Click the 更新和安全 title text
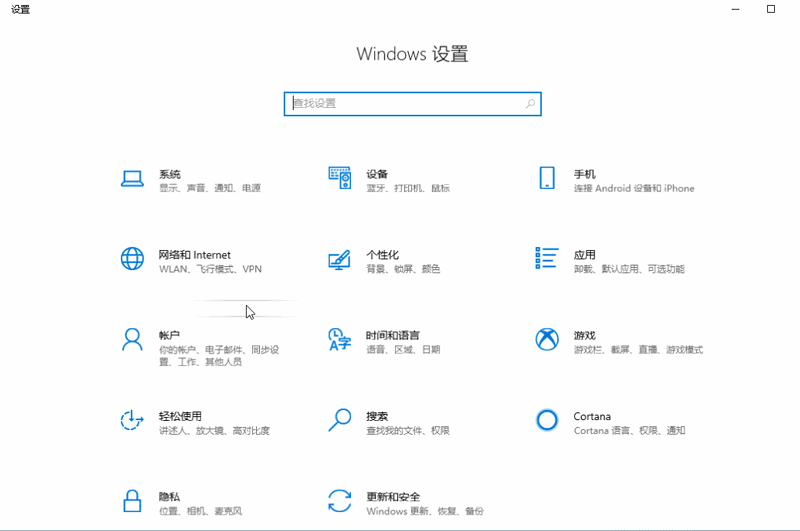Image resolution: width=800 pixels, height=531 pixels. coord(393,497)
